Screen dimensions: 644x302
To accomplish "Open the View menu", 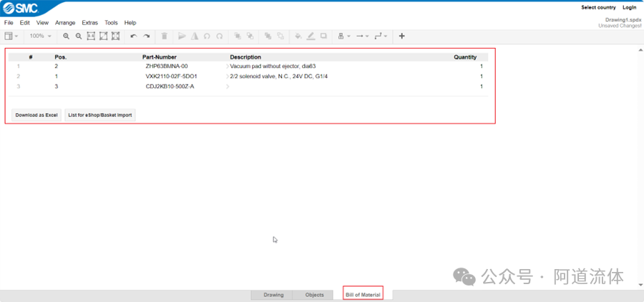I will coord(42,23).
